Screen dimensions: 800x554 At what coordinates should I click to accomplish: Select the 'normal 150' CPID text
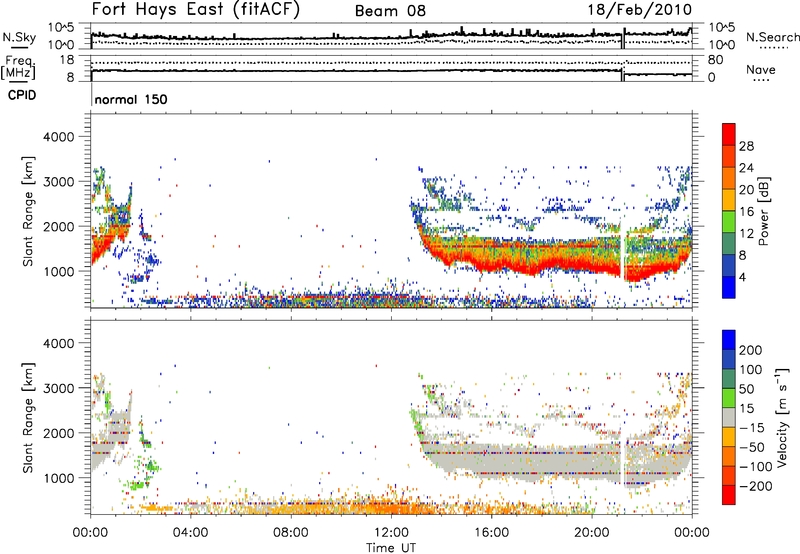tap(131, 99)
